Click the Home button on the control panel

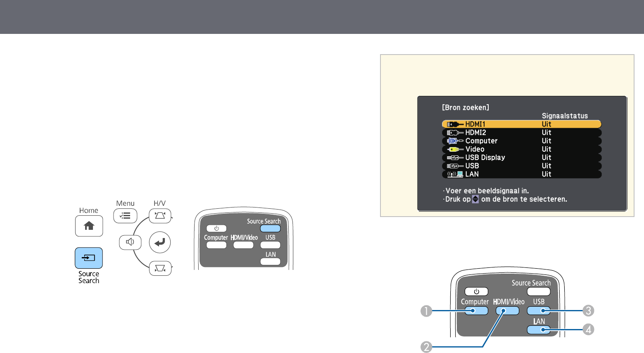click(89, 226)
